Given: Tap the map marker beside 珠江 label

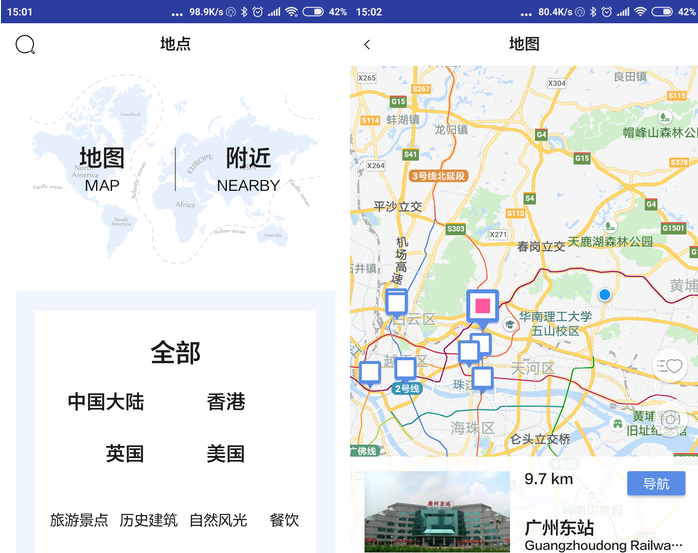Looking at the screenshot, I should 482,379.
